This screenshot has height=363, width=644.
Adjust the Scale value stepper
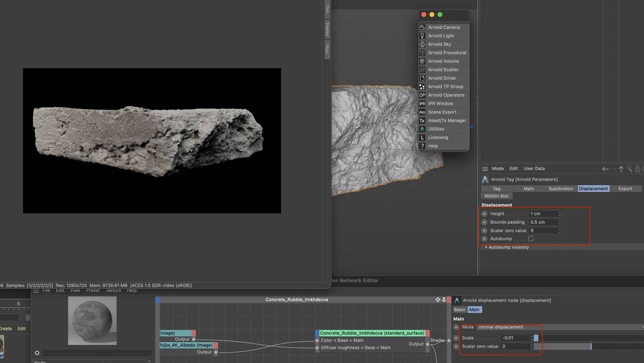coord(531,338)
